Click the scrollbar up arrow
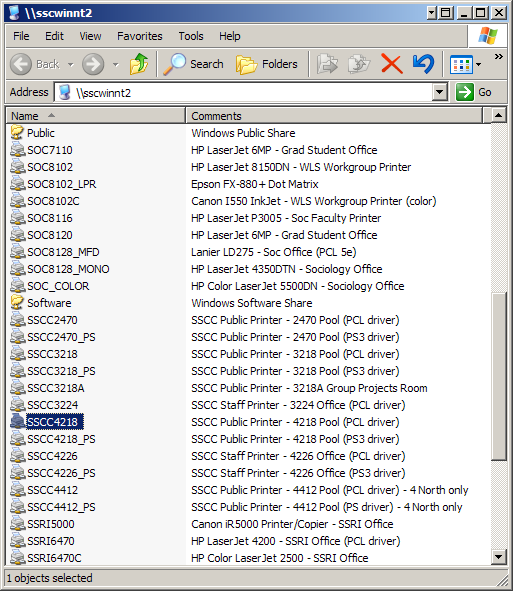The width and height of the screenshot is (513, 591). click(499, 115)
